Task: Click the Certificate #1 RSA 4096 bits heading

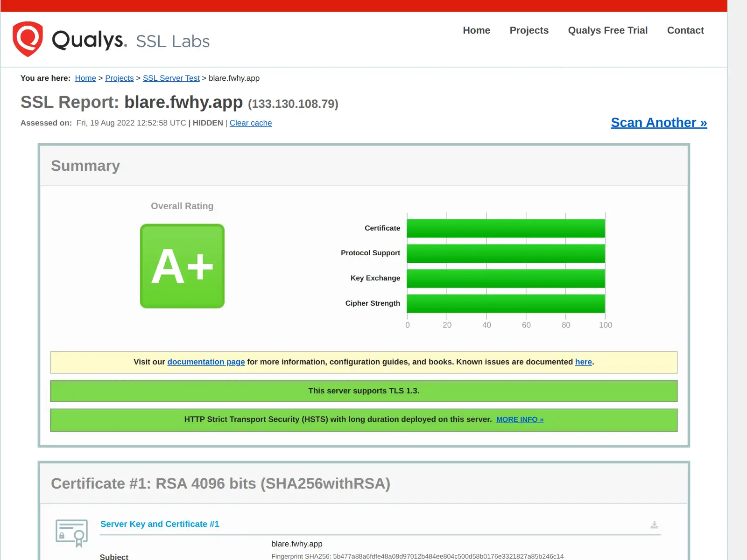Action: [x=220, y=483]
